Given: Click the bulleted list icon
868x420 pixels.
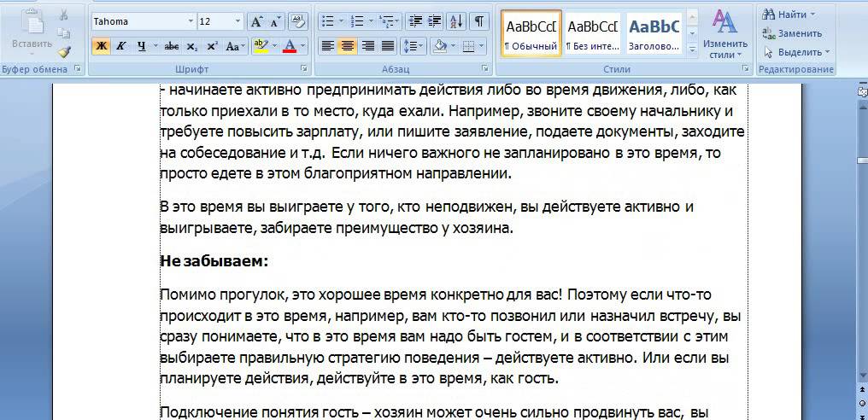Looking at the screenshot, I should point(328,21).
